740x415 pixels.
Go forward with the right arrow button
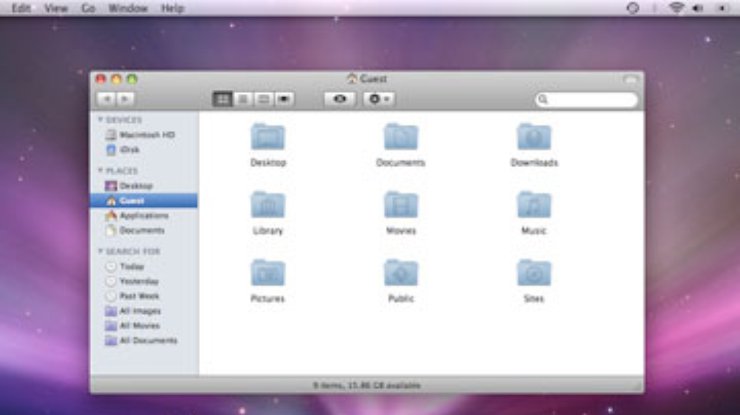[x=125, y=99]
